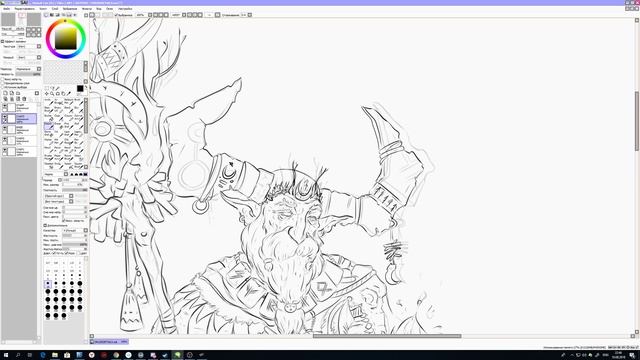This screenshot has height=360, width=640.
Task: Create a new linework layer
Action: tap(12, 93)
